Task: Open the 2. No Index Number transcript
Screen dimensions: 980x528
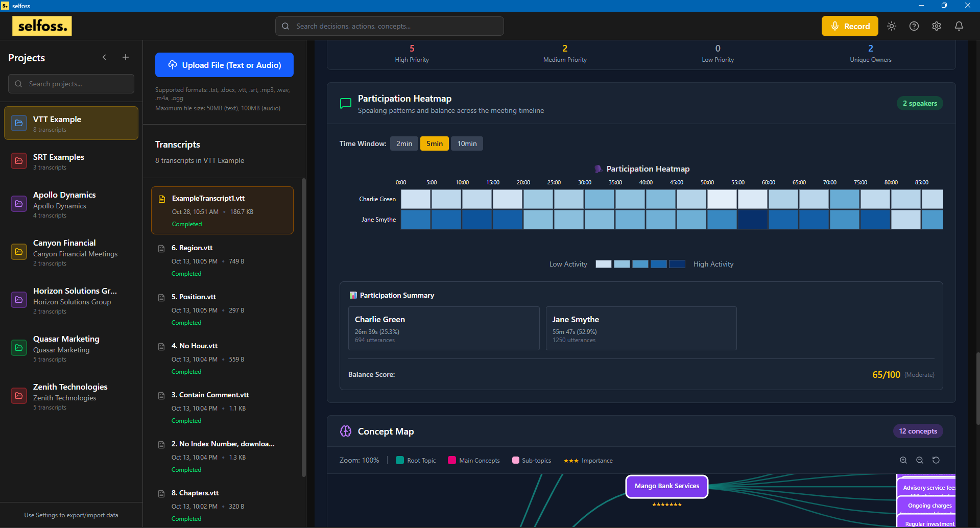Action: point(222,456)
